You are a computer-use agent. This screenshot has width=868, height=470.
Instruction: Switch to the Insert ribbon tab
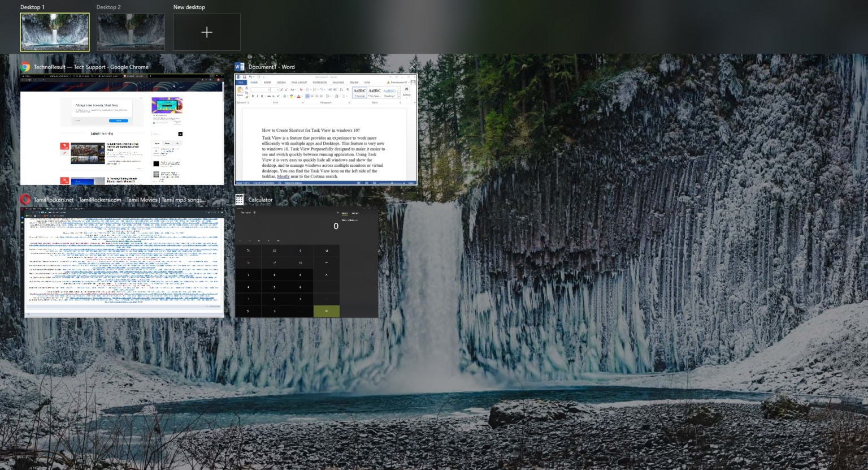coord(268,83)
